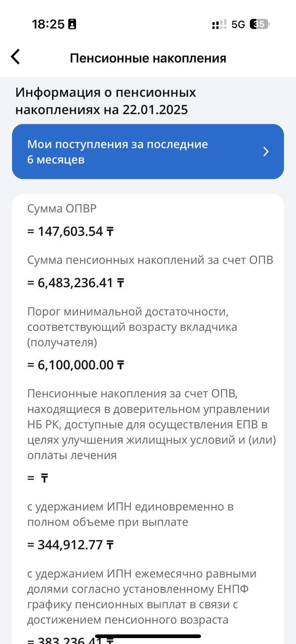This screenshot has width=296, height=644.
Task: Tap the status bar clock at 18:25
Action: (48, 24)
